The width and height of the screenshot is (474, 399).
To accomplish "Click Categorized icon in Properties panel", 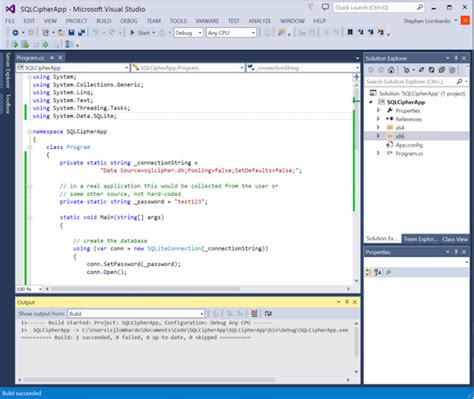I will (368, 272).
